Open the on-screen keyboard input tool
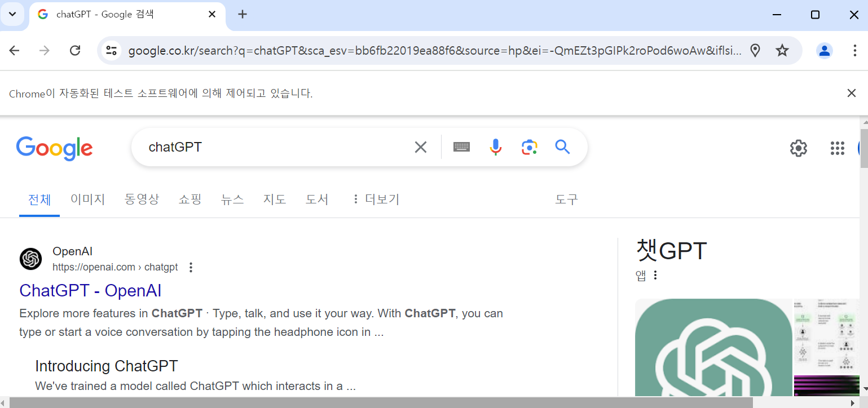 [x=461, y=147]
